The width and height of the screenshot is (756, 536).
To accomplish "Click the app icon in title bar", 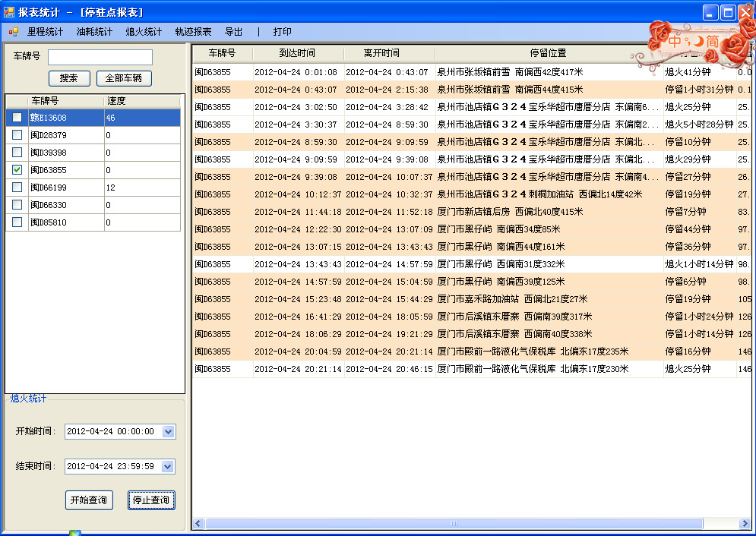I will coord(9,12).
